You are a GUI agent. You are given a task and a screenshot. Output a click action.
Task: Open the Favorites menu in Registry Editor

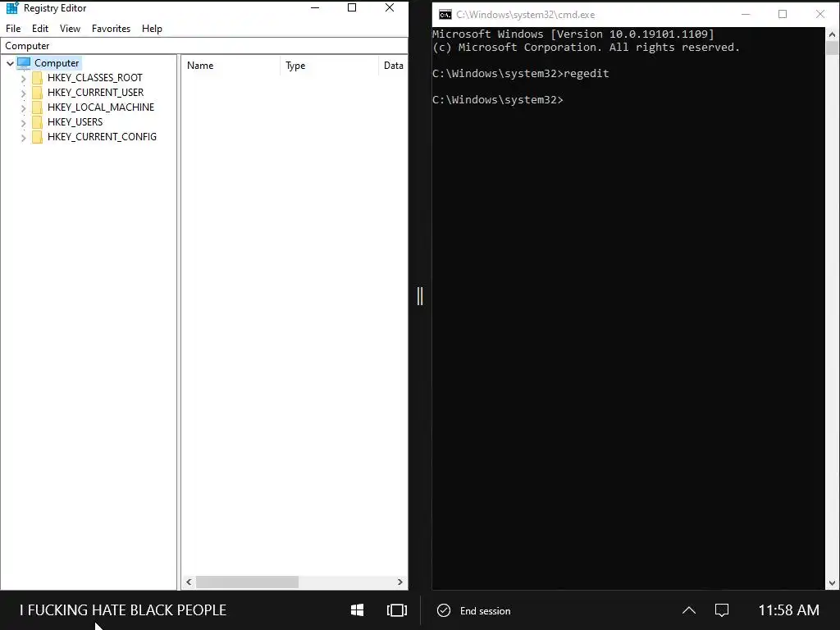(111, 29)
